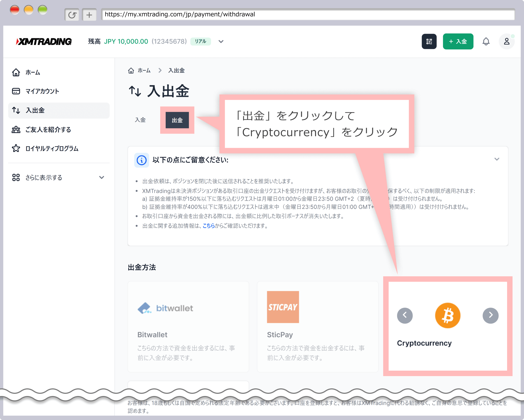The image size is (524, 420).
Task: Click the chevron next to さらに表示する
Action: click(102, 178)
